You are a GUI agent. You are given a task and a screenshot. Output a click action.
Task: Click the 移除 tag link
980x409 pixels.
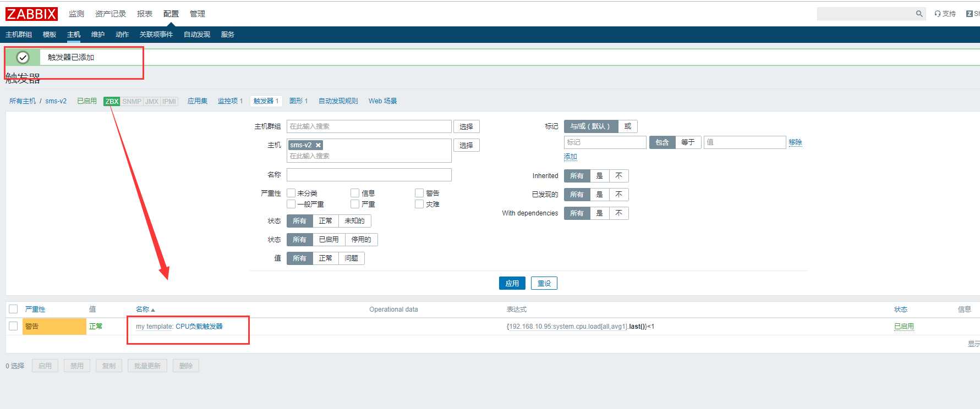click(x=795, y=142)
